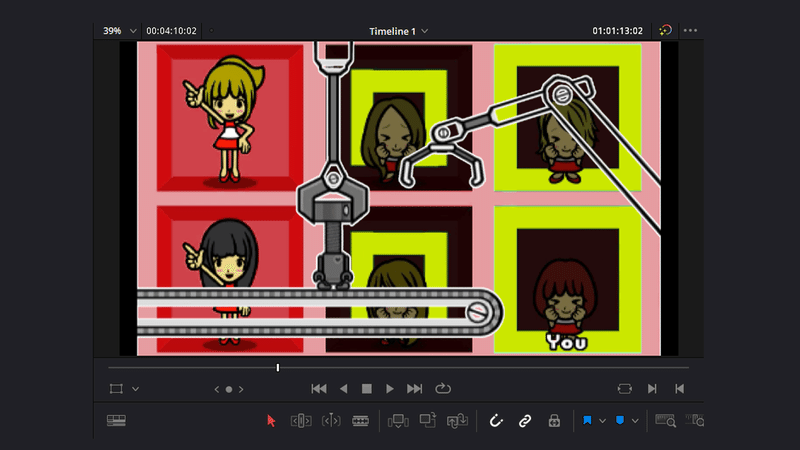Open the Timeline 1 name dropdown

pyautogui.click(x=398, y=31)
